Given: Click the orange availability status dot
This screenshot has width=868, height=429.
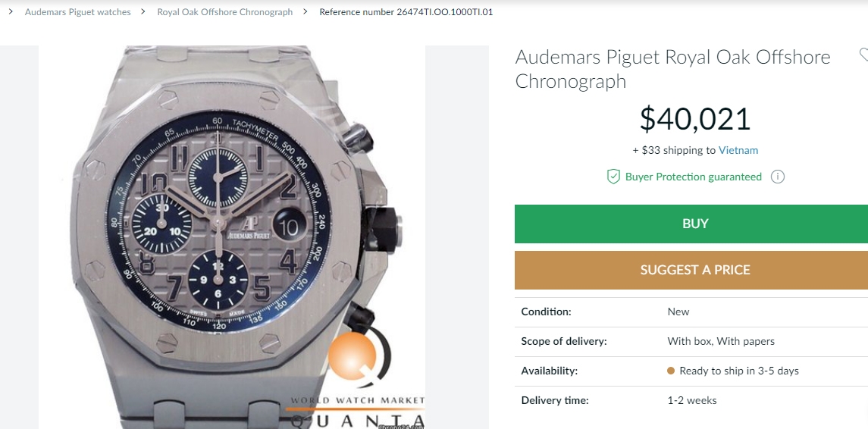Looking at the screenshot, I should (671, 371).
